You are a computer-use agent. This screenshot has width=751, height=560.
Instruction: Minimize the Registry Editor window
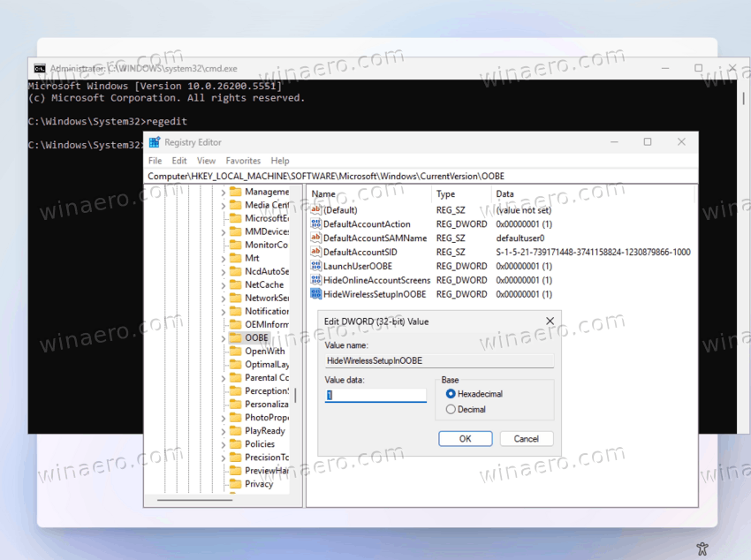click(614, 142)
